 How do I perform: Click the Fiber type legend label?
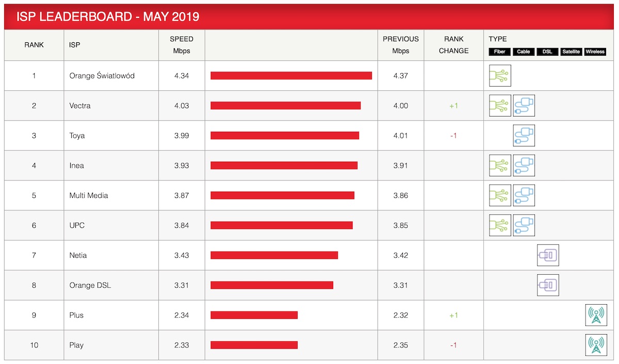tap(500, 52)
